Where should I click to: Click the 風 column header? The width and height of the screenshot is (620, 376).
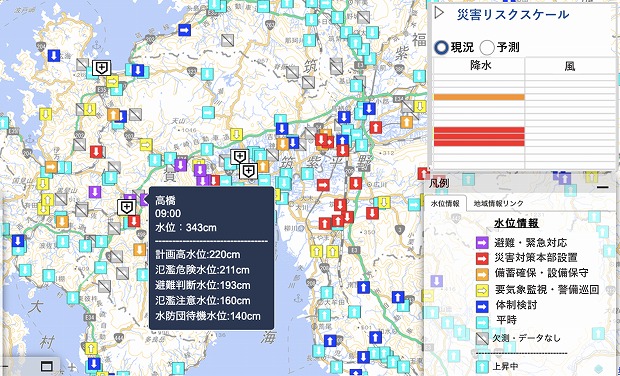pyautogui.click(x=570, y=65)
